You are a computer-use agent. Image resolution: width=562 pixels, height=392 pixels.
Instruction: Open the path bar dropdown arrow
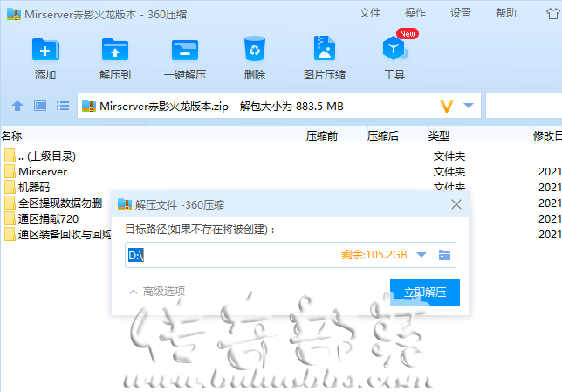click(469, 106)
